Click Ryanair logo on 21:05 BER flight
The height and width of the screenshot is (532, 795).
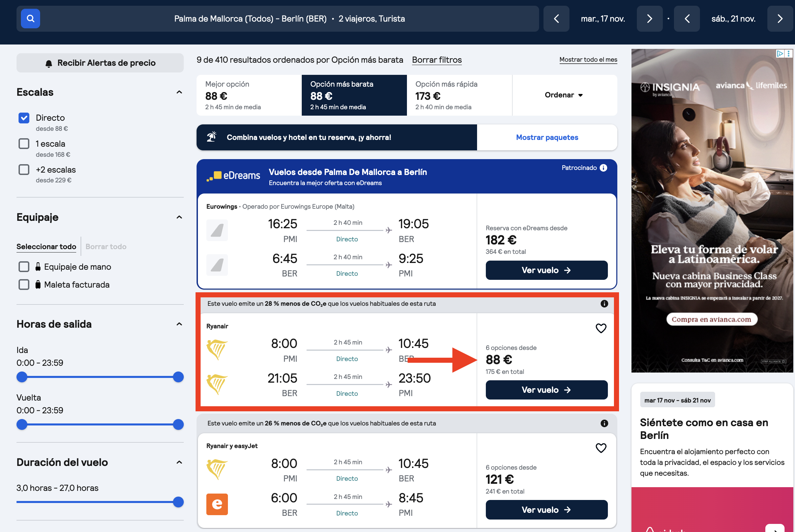217,384
